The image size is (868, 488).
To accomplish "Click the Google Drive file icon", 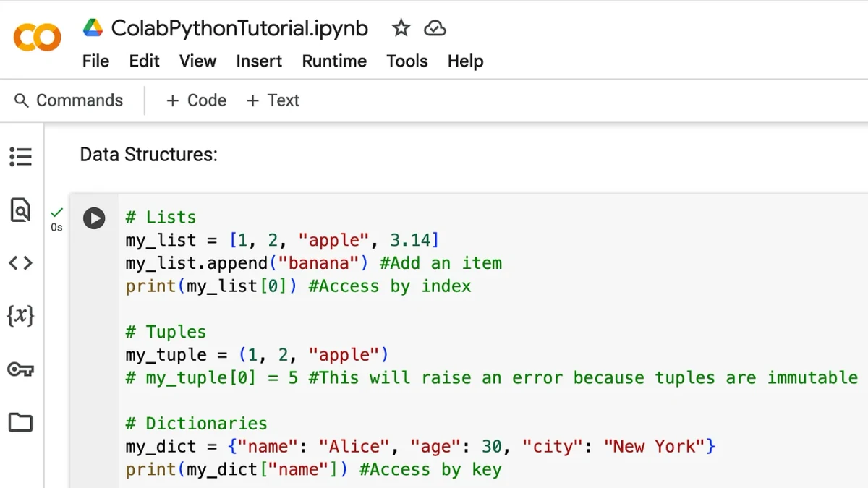I will pos(93,28).
